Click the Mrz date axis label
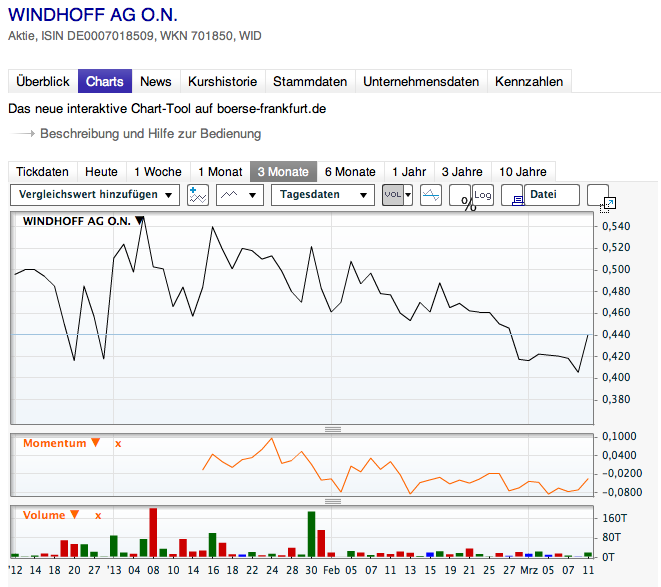The height and width of the screenshot is (587, 661). pyautogui.click(x=529, y=570)
